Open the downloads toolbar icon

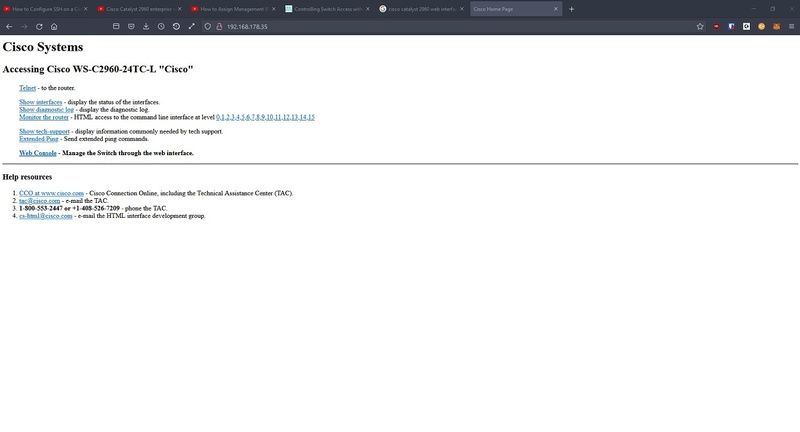point(146,27)
